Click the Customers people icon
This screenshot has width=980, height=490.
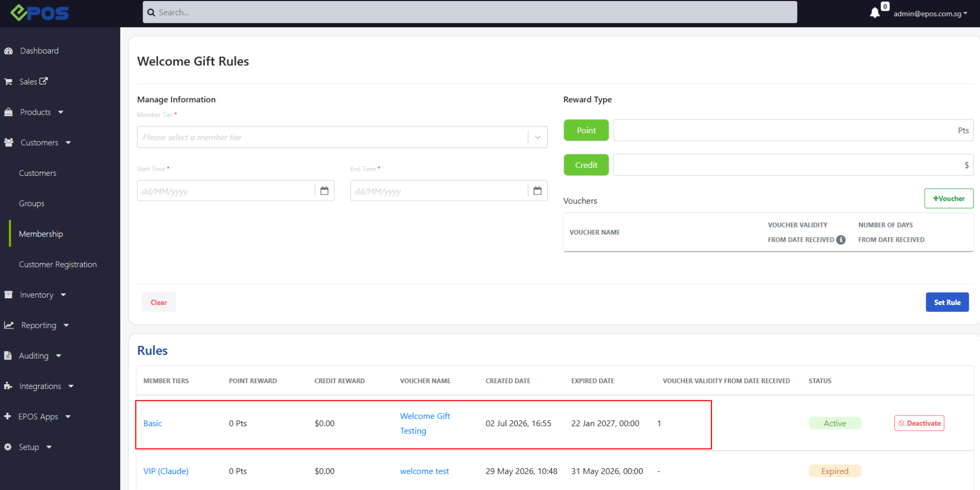click(9, 142)
